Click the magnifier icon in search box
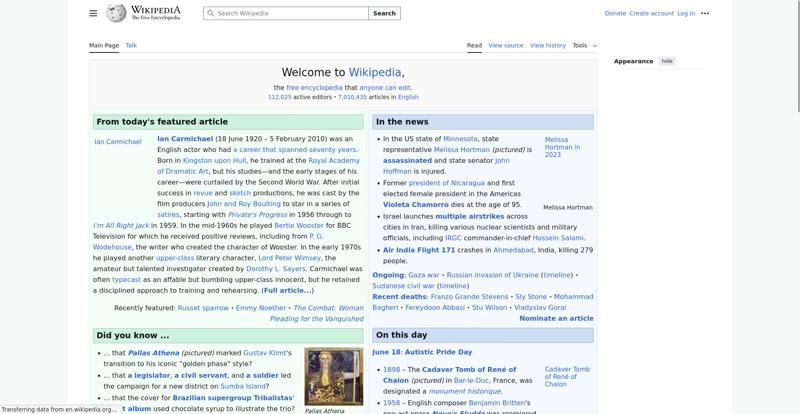This screenshot has width=800, height=414. coord(210,13)
